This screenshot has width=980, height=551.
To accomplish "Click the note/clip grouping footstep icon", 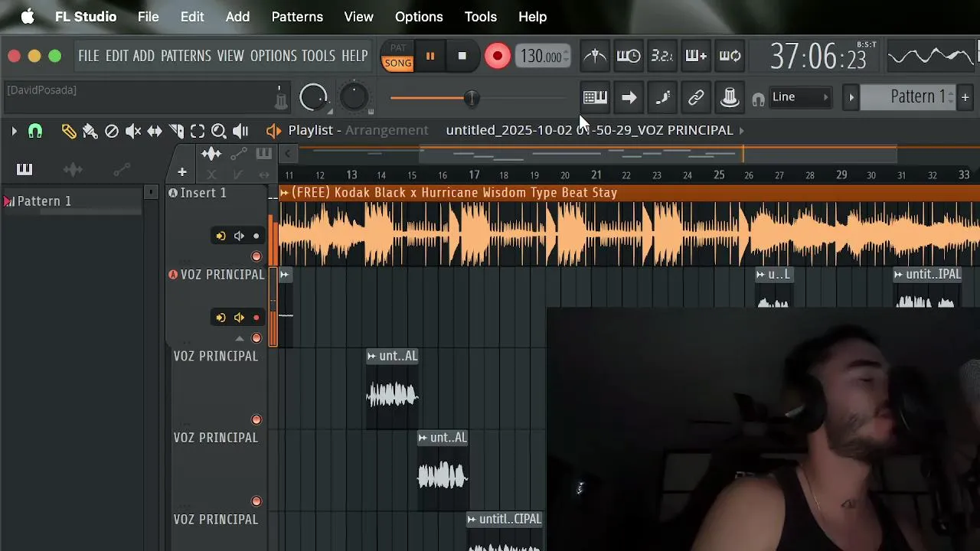I will [662, 97].
